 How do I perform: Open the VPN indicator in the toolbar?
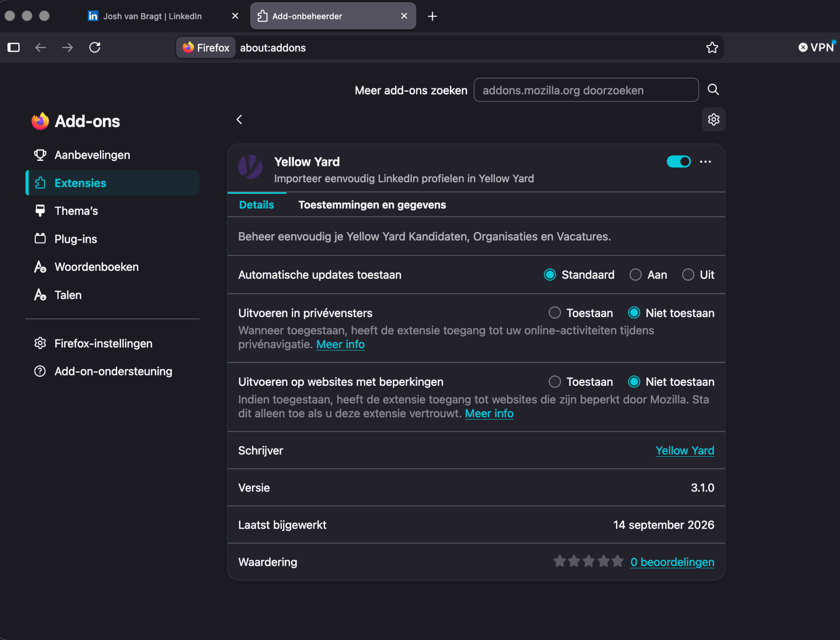tap(816, 47)
